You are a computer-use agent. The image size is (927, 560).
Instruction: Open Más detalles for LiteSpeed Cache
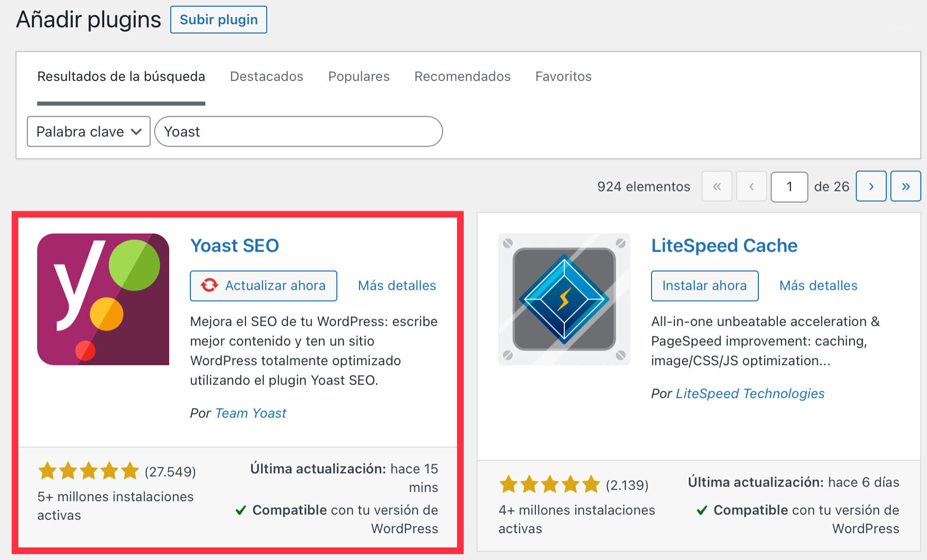(x=819, y=286)
